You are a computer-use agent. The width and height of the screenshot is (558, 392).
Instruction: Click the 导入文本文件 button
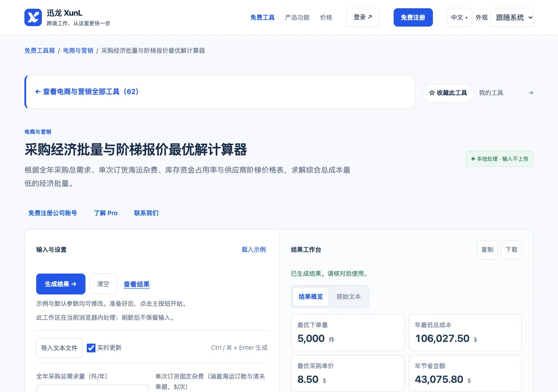(59, 348)
